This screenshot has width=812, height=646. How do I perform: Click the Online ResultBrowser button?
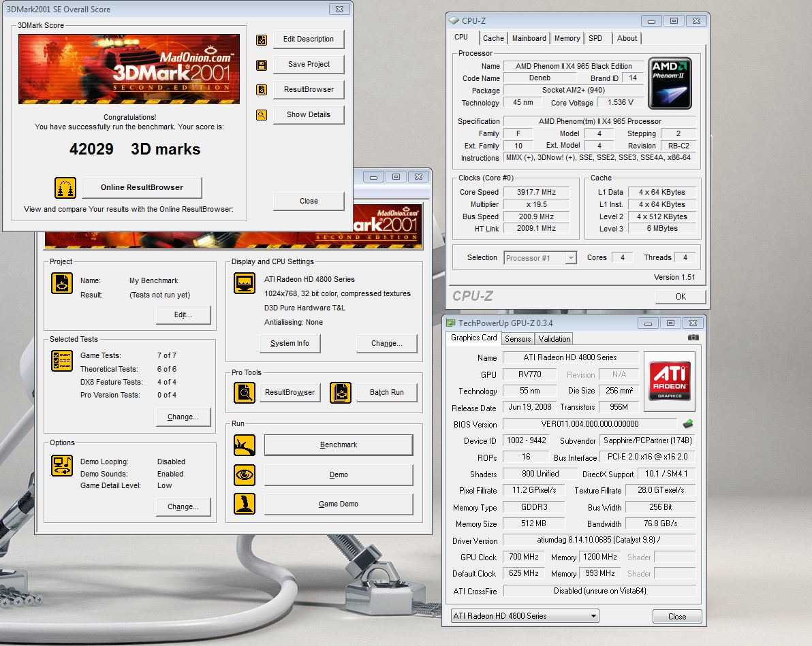click(x=142, y=187)
